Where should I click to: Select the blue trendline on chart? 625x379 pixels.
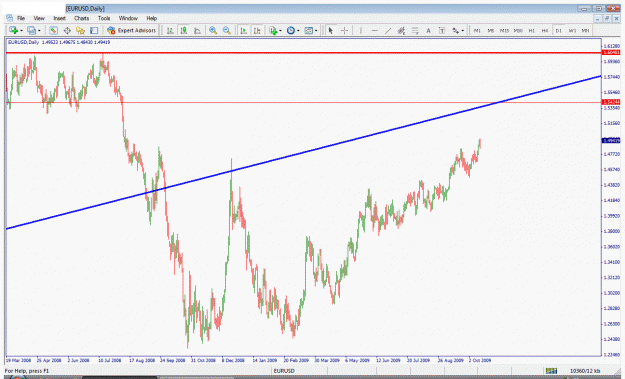303,153
